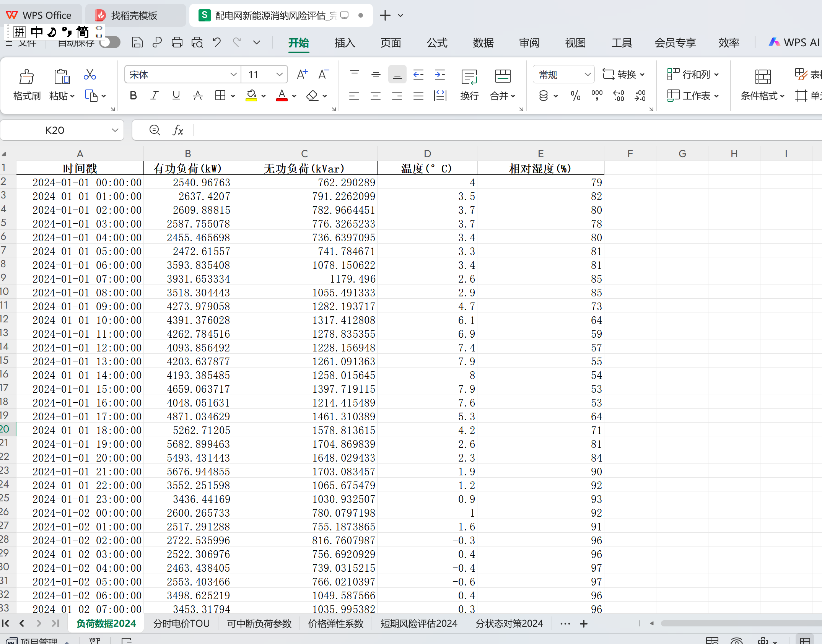Click the Undo arrow icon
Screen dimensions: 822x644
217,42
